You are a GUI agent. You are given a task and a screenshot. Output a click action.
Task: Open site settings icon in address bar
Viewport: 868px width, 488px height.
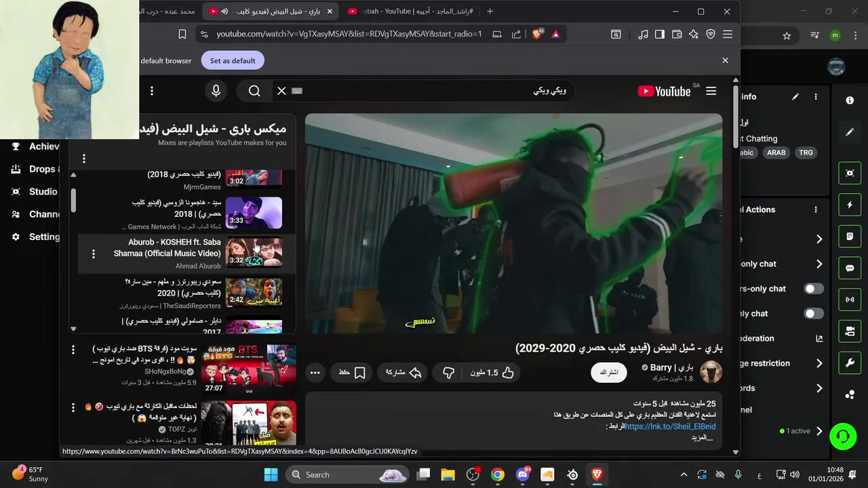(x=203, y=34)
